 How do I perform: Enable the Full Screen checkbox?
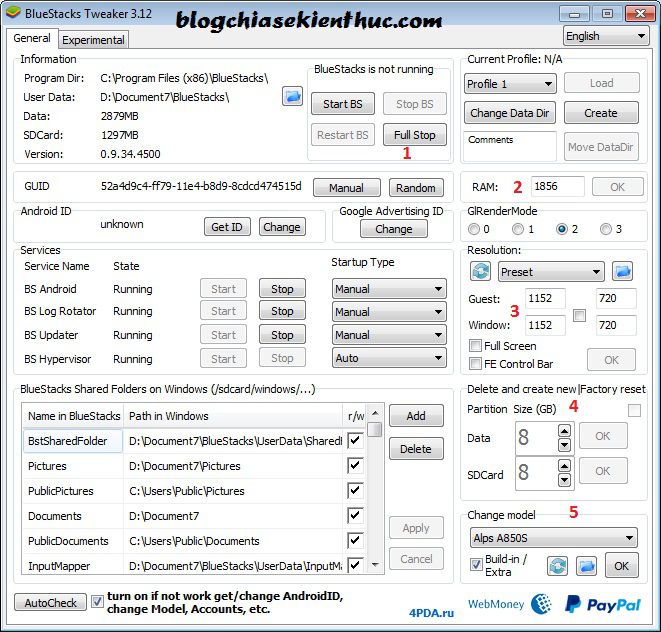(475, 346)
